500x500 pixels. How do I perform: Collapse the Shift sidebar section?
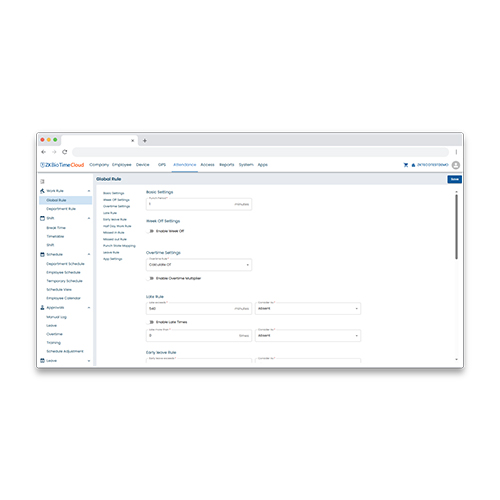point(89,218)
